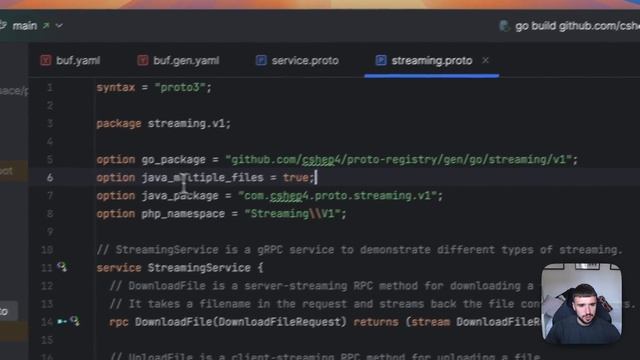Click the gutter run arrow icon on line 14
The height and width of the screenshot is (360, 640).
[62, 322]
